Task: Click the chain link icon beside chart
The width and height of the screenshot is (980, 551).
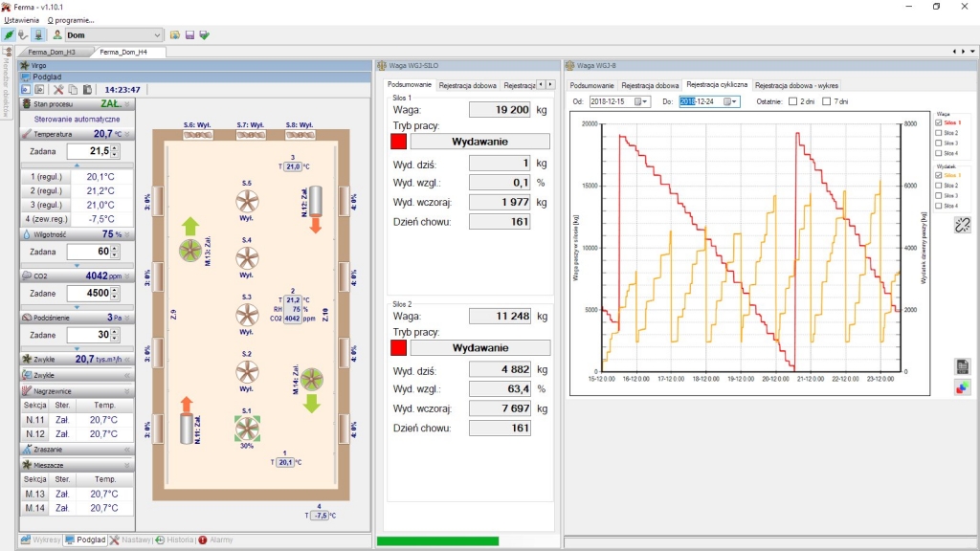Action: pyautogui.click(x=962, y=225)
